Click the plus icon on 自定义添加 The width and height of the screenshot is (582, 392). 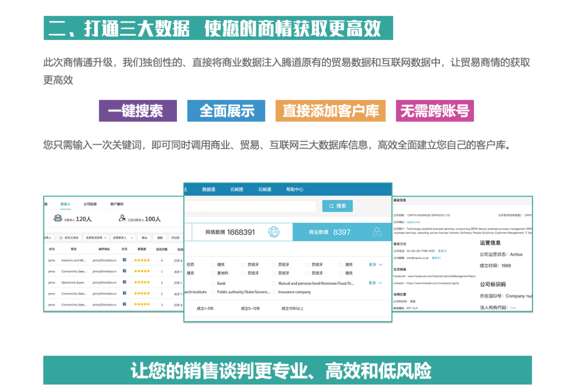(61, 237)
